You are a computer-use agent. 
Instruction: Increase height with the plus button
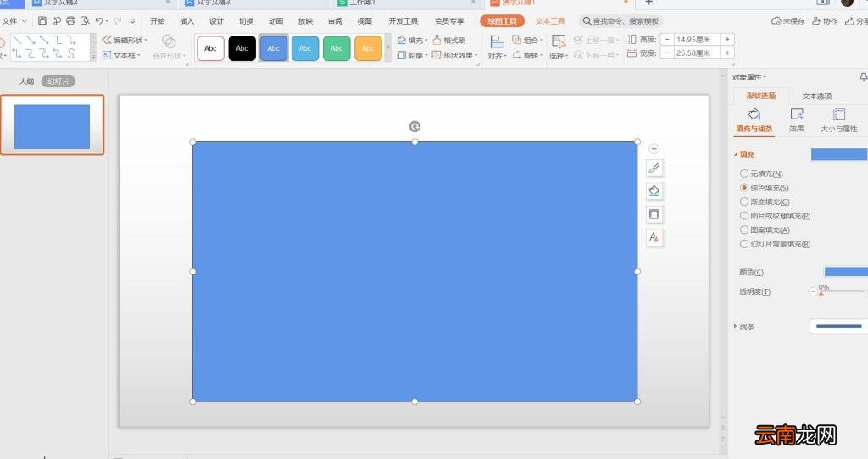pyautogui.click(x=726, y=39)
